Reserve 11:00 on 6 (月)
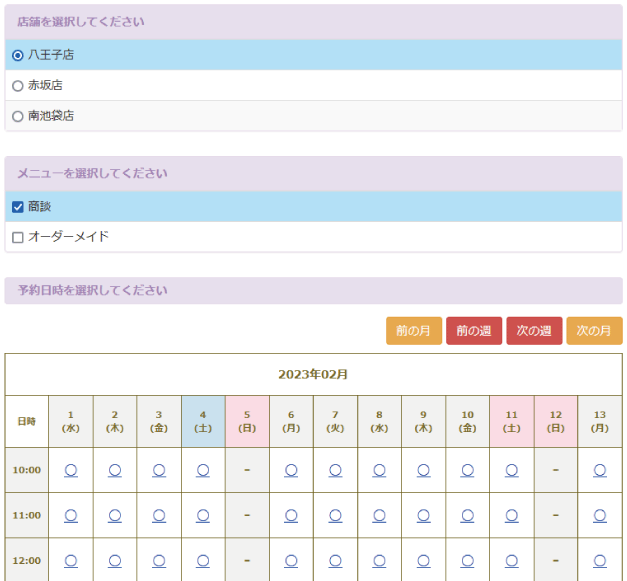Image resolution: width=627 pixels, height=581 pixels. tap(291, 515)
